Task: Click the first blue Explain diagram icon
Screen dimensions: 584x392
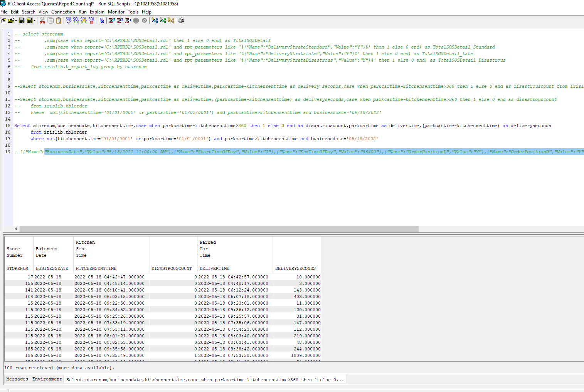Action: 155,20
